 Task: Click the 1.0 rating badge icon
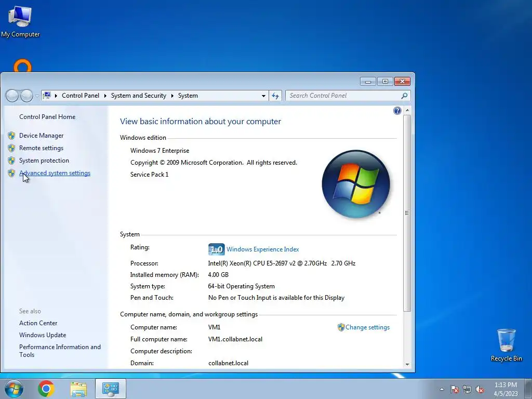click(216, 249)
